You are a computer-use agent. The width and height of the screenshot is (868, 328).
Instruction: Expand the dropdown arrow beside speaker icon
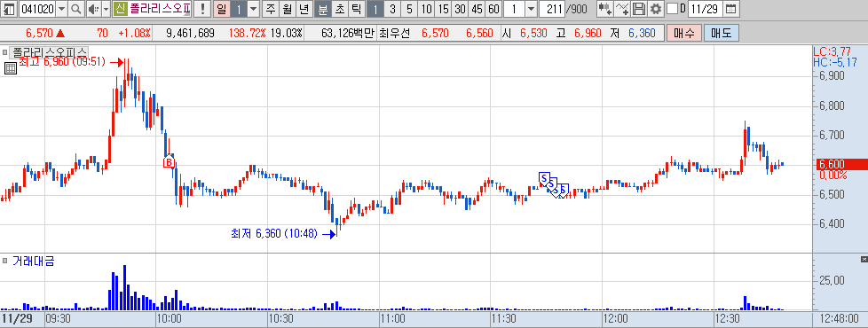pos(106,9)
